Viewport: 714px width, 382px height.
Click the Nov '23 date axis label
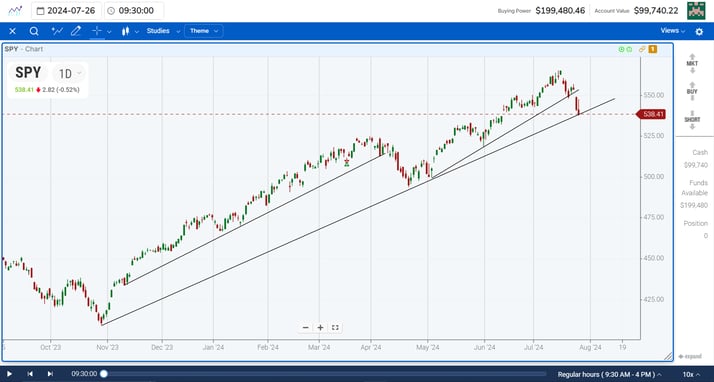[107, 347]
